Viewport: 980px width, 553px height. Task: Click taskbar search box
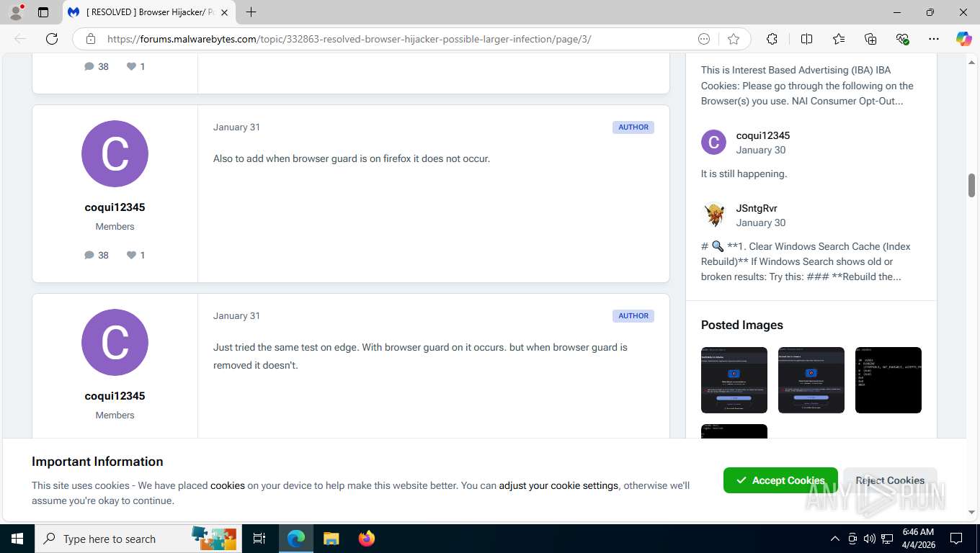[x=138, y=539]
